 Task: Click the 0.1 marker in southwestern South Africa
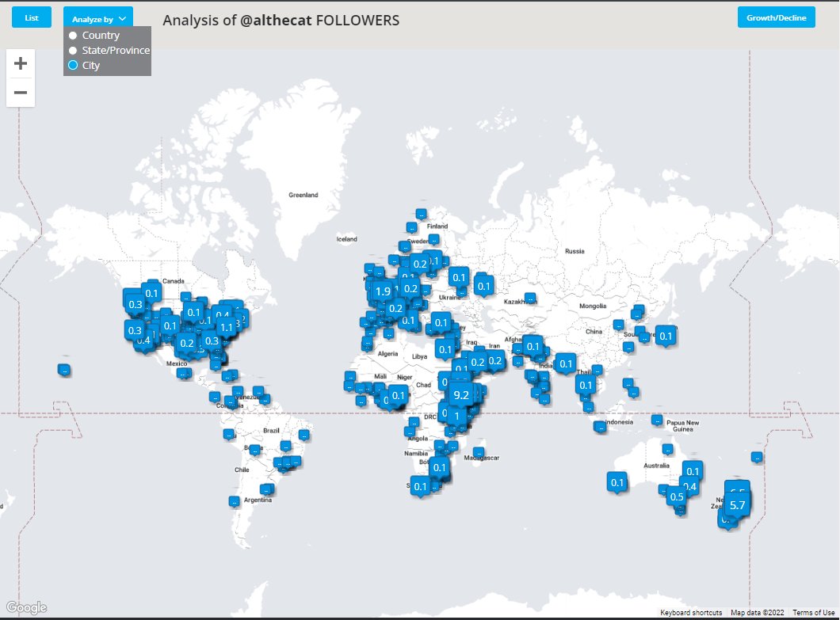coord(421,487)
